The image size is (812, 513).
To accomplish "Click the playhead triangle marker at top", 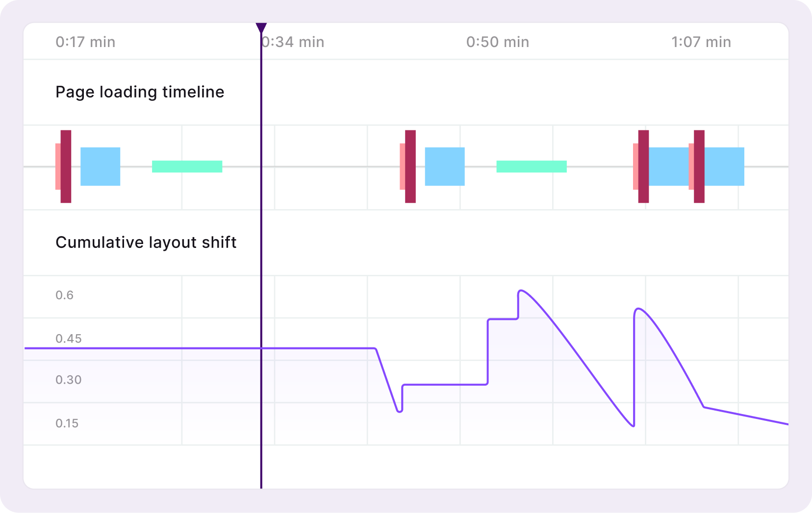I will pyautogui.click(x=261, y=28).
